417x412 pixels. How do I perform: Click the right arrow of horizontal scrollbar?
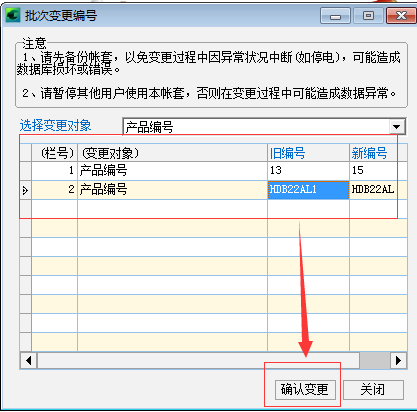[x=398, y=360]
